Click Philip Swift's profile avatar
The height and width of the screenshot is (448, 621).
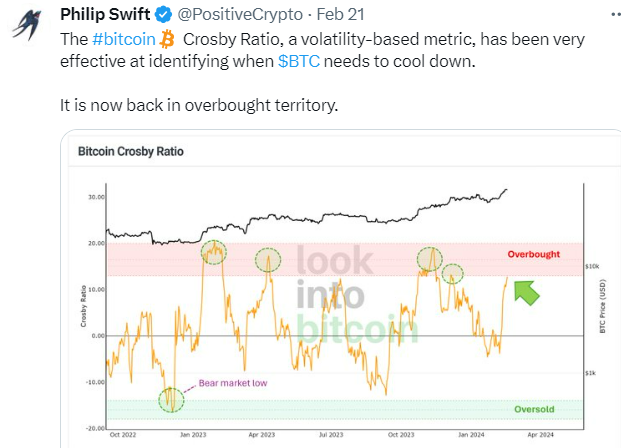coord(28,26)
